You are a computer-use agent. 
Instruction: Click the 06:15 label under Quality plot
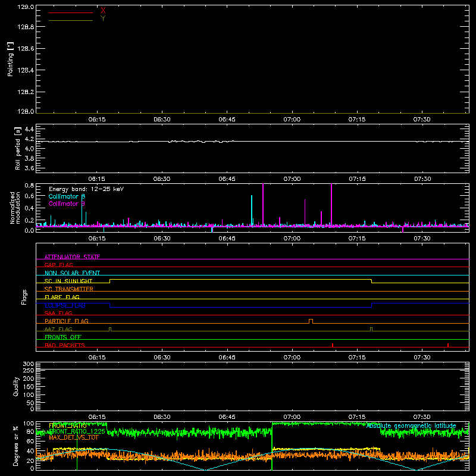point(97,417)
